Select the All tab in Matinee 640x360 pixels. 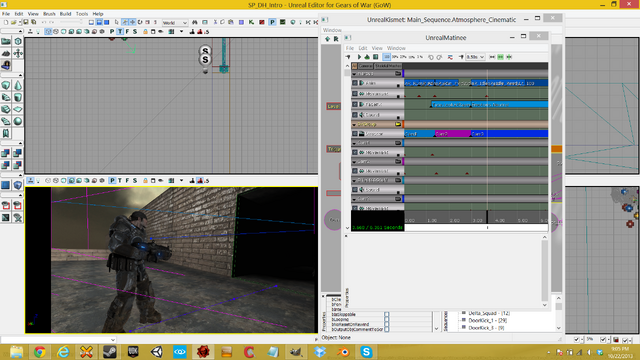pyautogui.click(x=354, y=66)
